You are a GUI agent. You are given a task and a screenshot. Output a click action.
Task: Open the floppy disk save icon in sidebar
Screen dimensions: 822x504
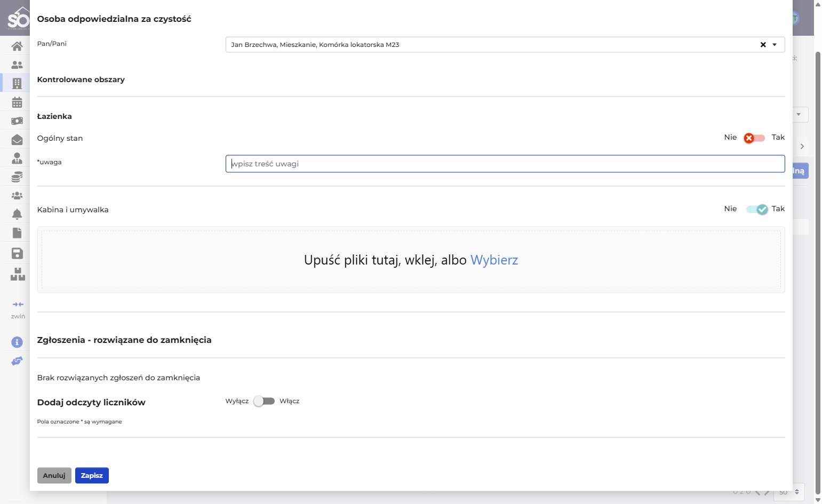tap(17, 253)
